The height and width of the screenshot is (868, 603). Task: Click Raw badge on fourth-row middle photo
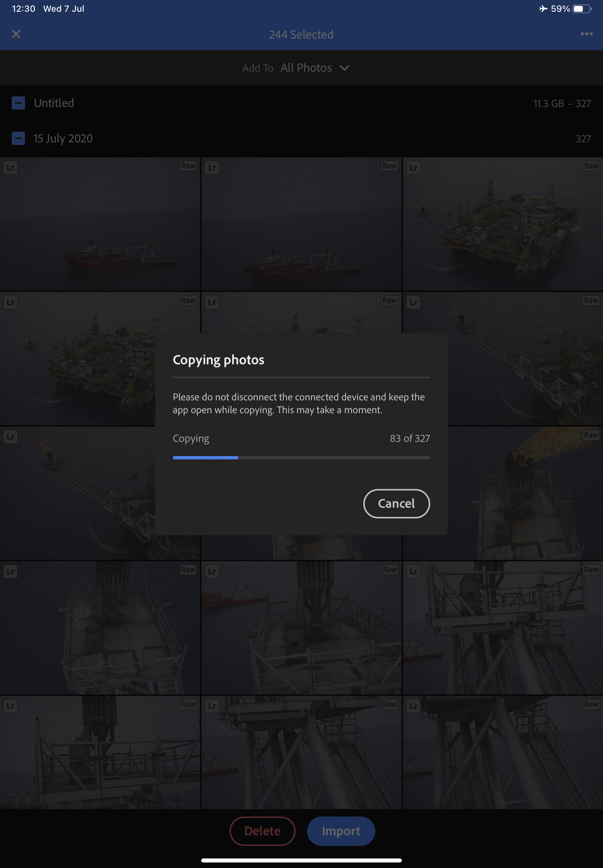point(389,569)
